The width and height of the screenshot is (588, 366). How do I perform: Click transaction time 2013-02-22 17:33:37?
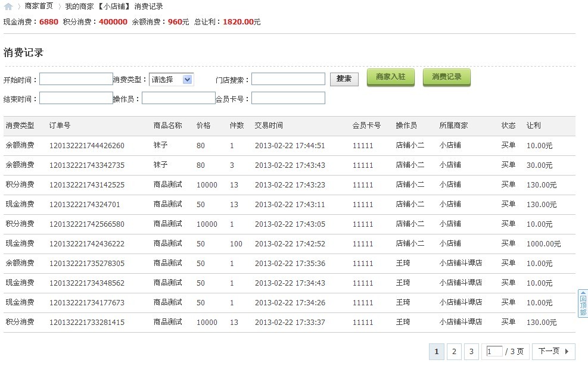pos(290,323)
